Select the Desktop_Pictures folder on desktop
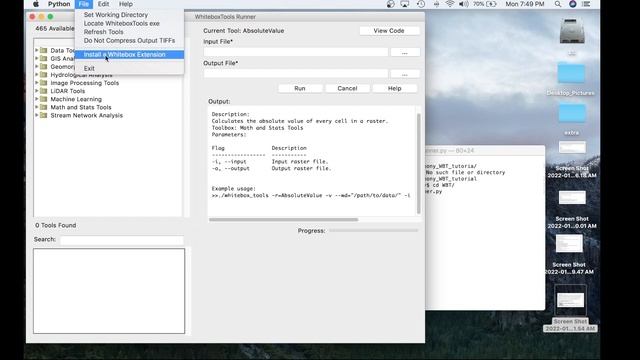The image size is (640, 360). [571, 73]
